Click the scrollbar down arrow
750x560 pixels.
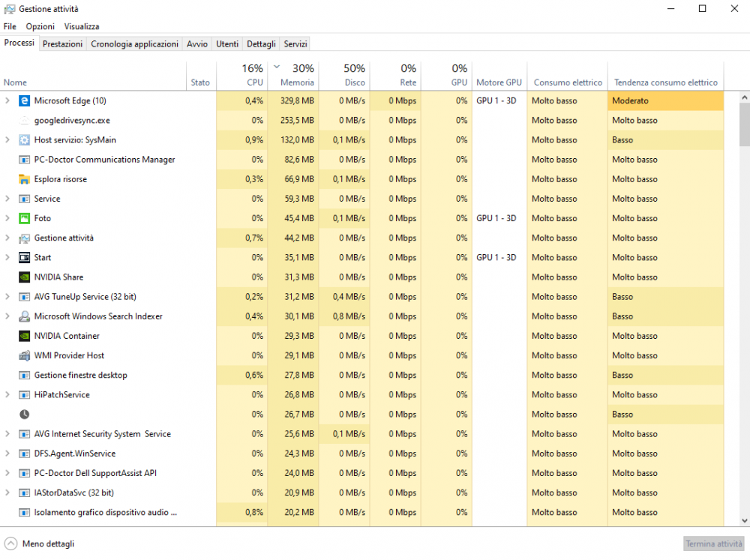pos(744,521)
